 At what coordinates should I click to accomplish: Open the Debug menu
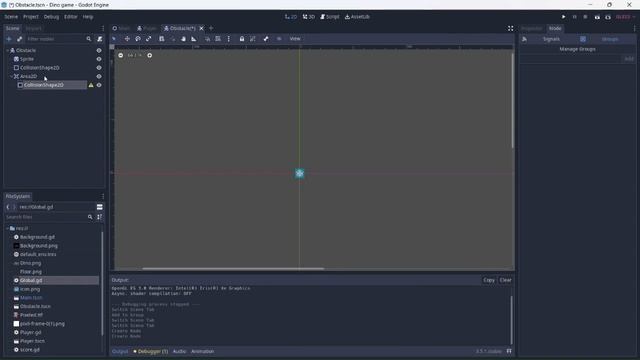click(x=51, y=17)
